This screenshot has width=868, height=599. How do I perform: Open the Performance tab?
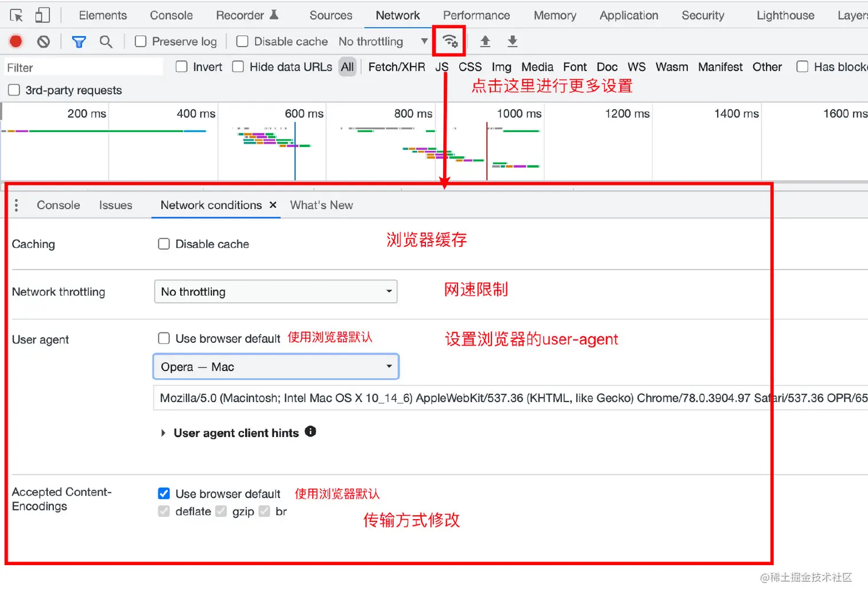point(476,16)
